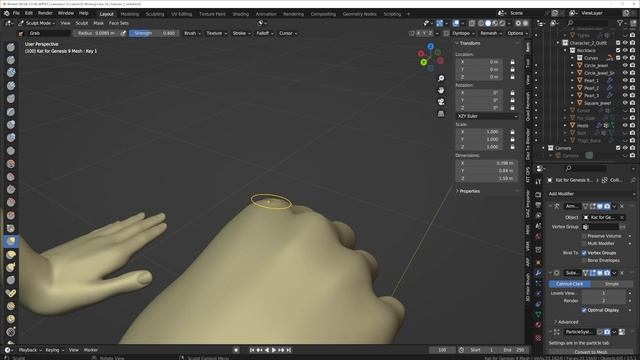
Task: Toggle camera view in viewport
Action: (441, 102)
